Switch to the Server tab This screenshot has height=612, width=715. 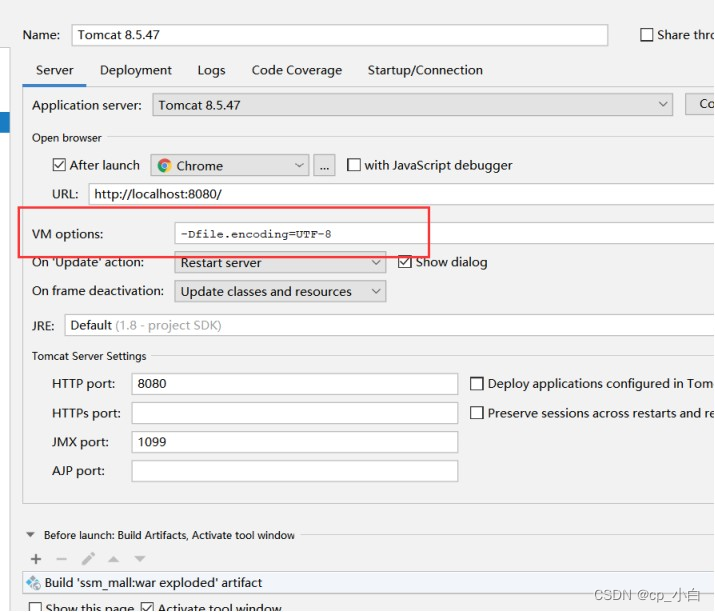[x=55, y=70]
